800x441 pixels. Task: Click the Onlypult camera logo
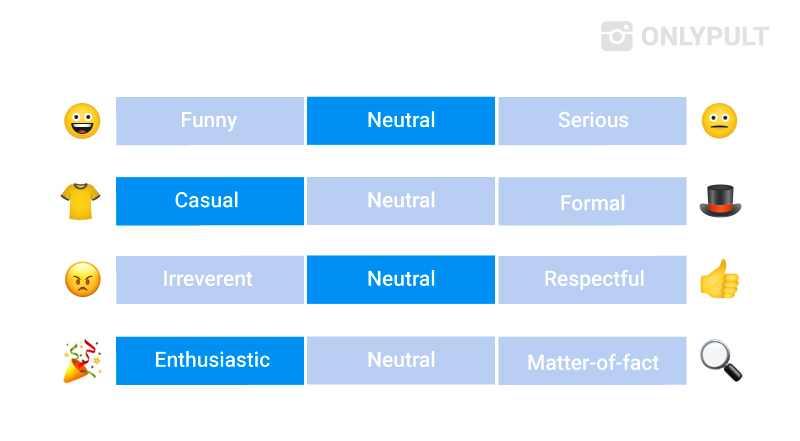point(617,36)
